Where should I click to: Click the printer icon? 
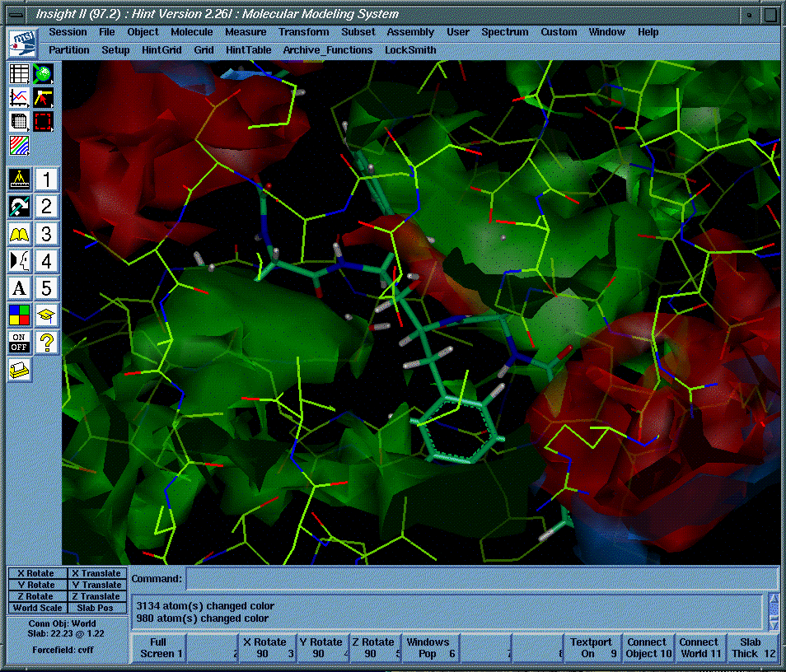click(20, 370)
